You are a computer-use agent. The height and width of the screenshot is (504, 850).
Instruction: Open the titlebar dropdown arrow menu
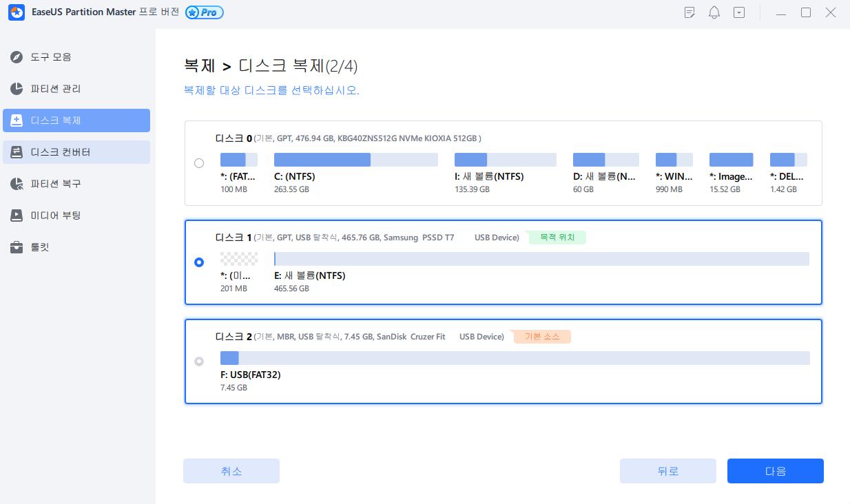[x=739, y=12]
